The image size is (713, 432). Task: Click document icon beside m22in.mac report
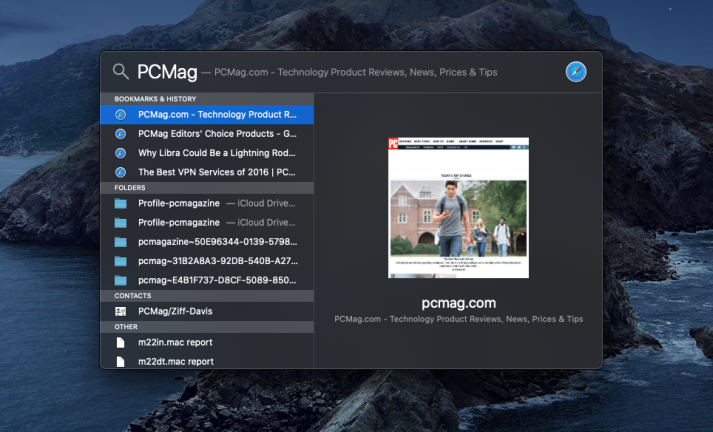coord(121,342)
